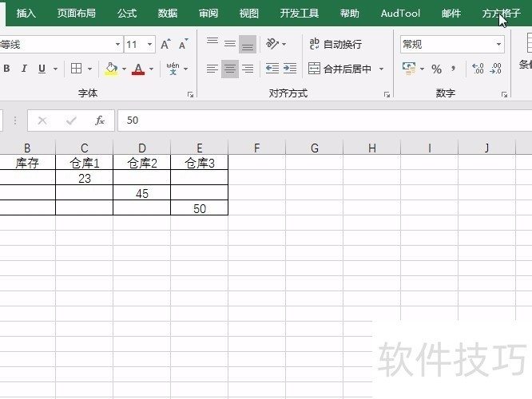This screenshot has height=399, width=532.
Task: Apply yellow fill color bucket
Action: click(x=111, y=69)
